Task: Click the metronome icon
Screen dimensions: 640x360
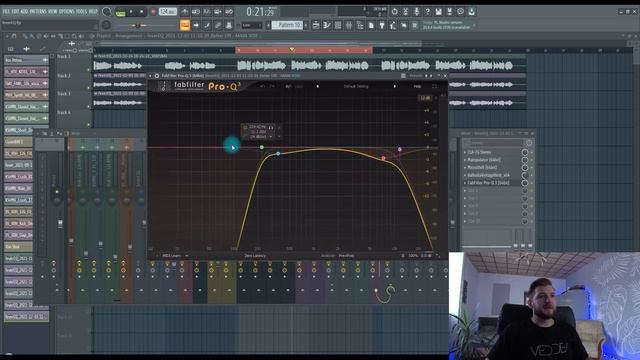Action: (x=184, y=12)
